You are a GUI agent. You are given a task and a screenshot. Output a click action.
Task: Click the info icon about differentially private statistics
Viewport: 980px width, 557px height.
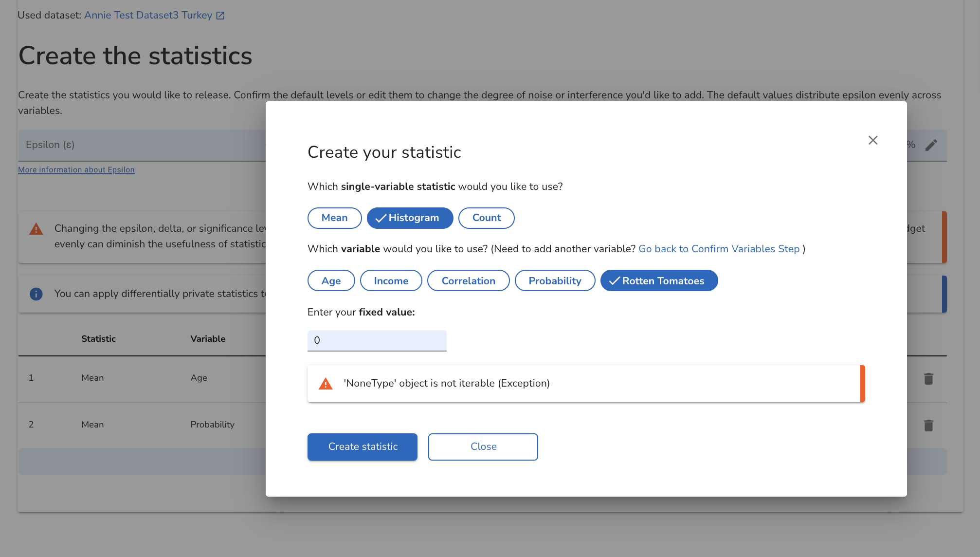tap(36, 293)
